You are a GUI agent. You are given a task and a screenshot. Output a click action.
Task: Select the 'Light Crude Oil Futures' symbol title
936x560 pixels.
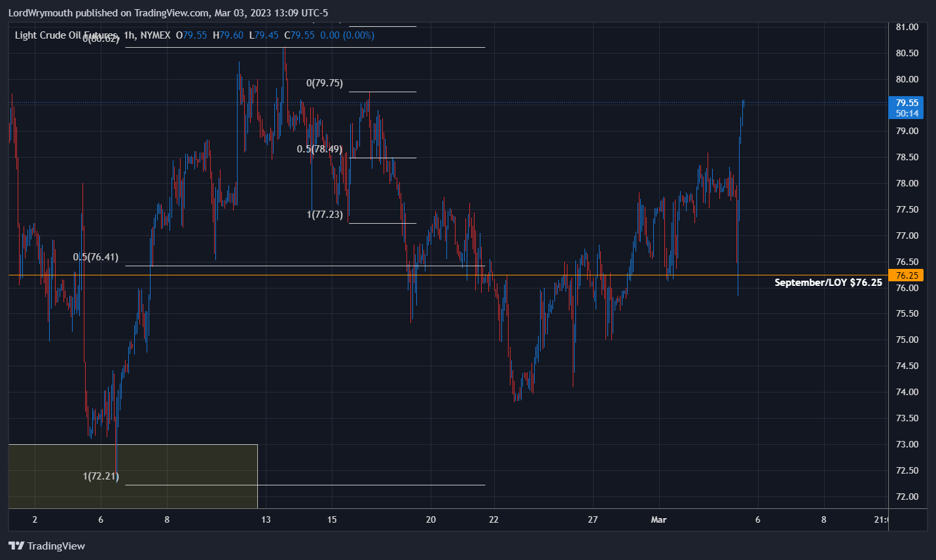66,35
